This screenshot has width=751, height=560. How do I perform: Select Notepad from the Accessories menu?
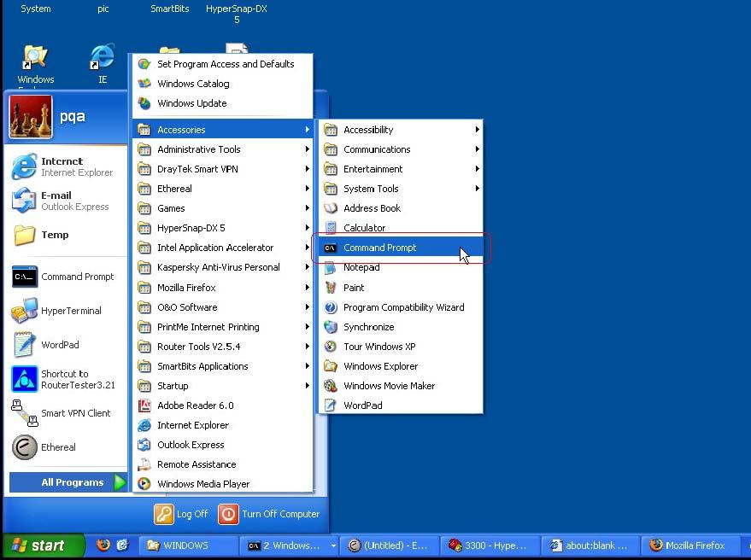[x=361, y=267]
